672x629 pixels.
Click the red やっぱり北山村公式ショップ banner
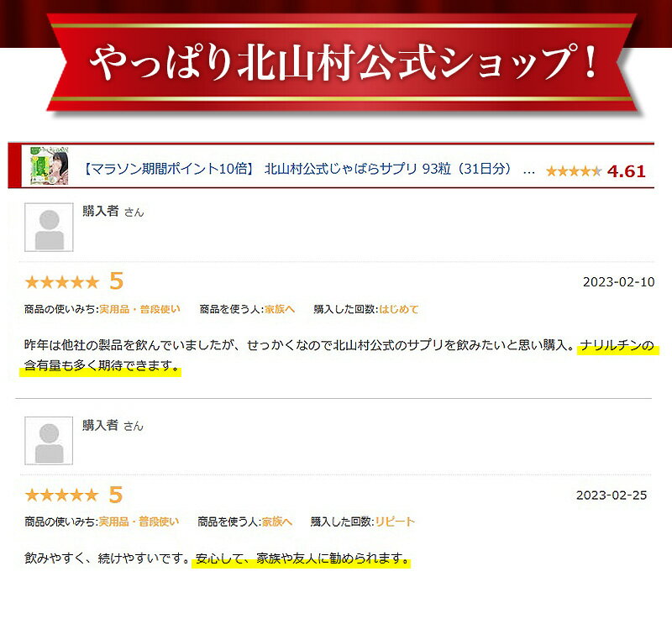(343, 63)
